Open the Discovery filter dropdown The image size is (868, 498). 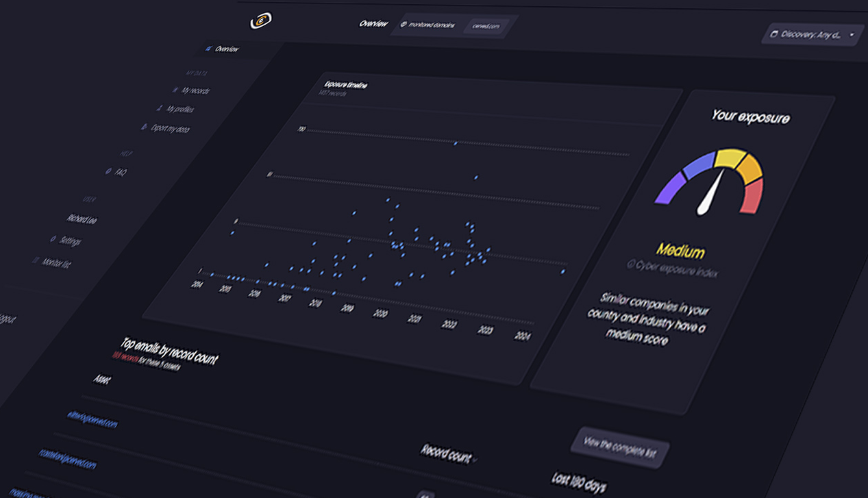[x=812, y=34]
